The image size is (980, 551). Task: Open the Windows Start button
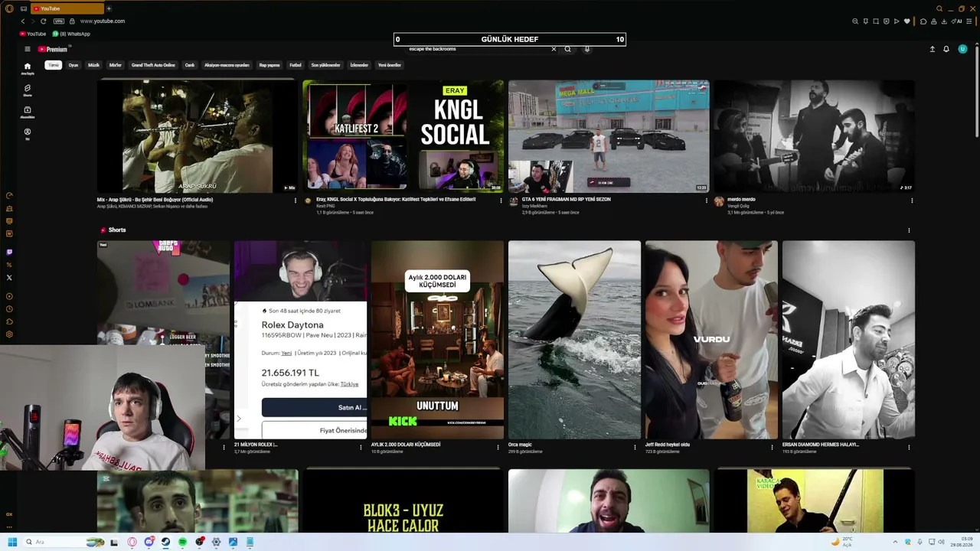(12, 542)
